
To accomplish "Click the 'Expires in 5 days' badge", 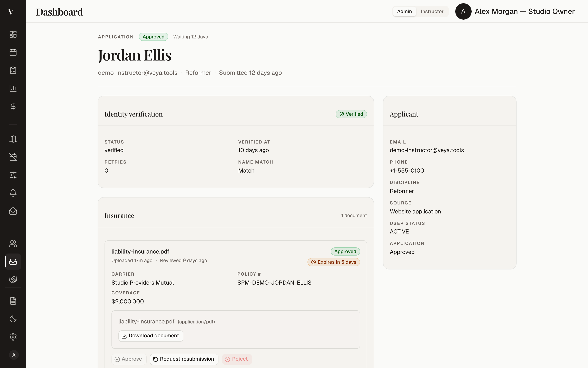I will [x=334, y=262].
